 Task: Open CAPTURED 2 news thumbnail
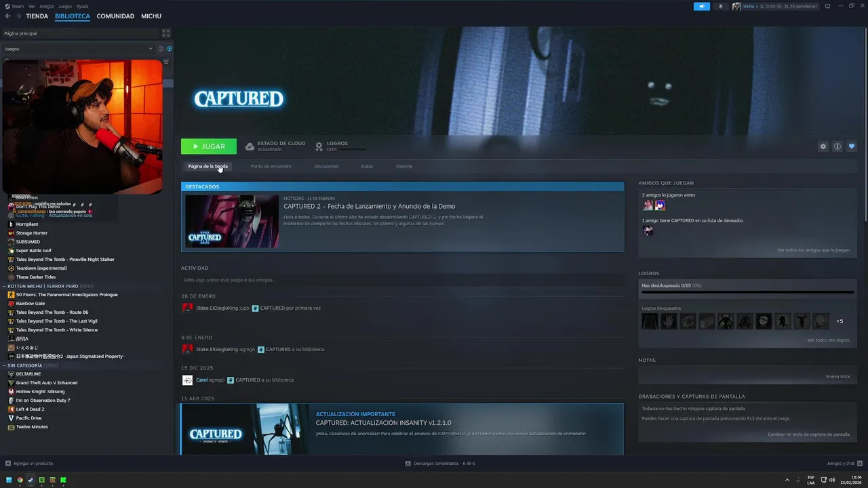click(x=232, y=221)
